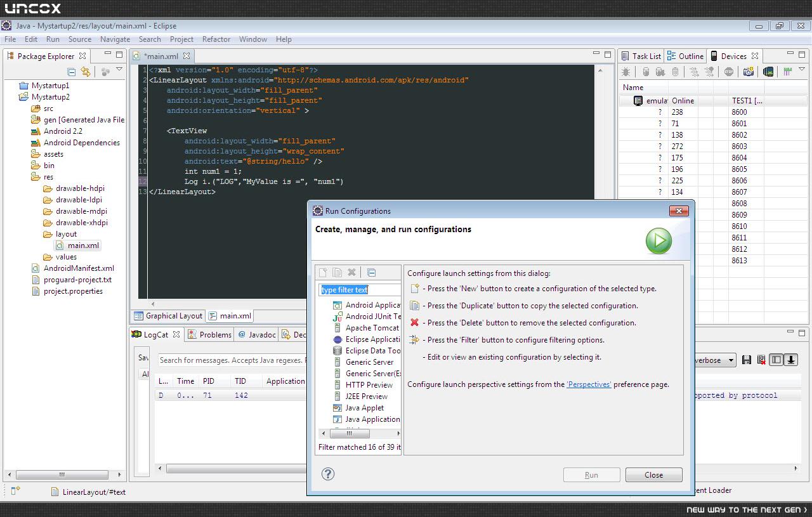This screenshot has height=517, width=812.
Task: Select proguard-project.txt in Package Explorer
Action: [72, 279]
